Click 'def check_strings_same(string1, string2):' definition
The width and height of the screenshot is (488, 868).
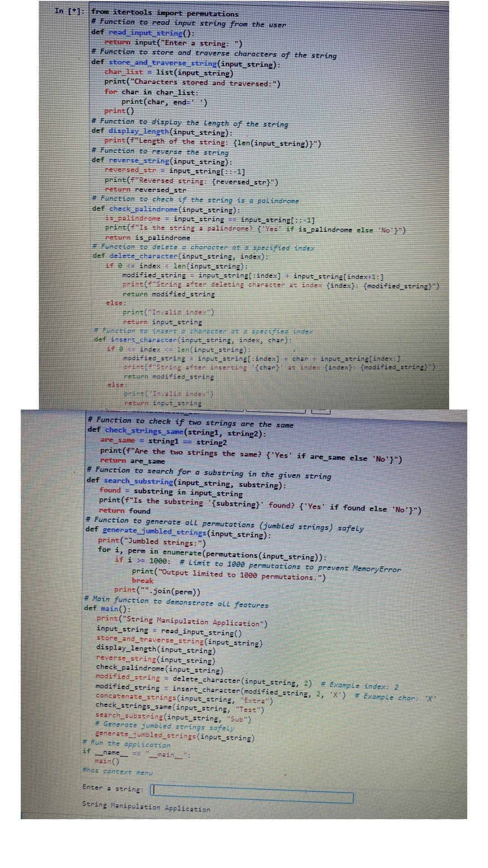[177, 431]
